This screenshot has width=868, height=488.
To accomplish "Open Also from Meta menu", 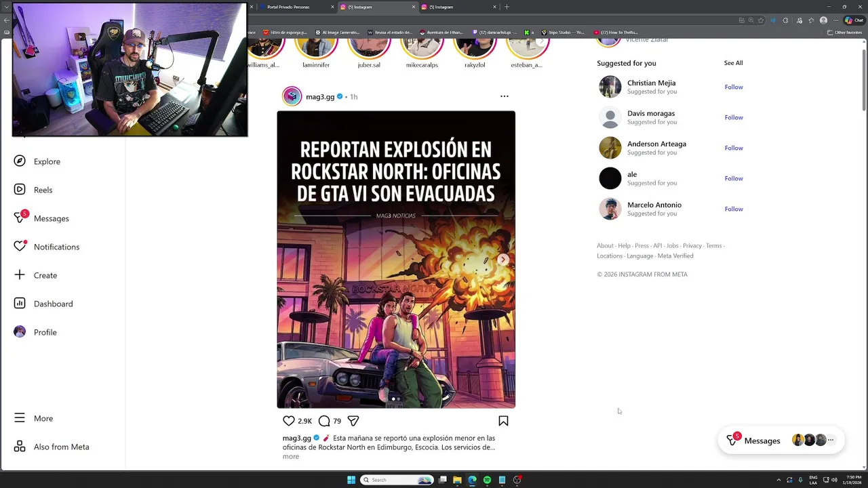I will [52, 447].
